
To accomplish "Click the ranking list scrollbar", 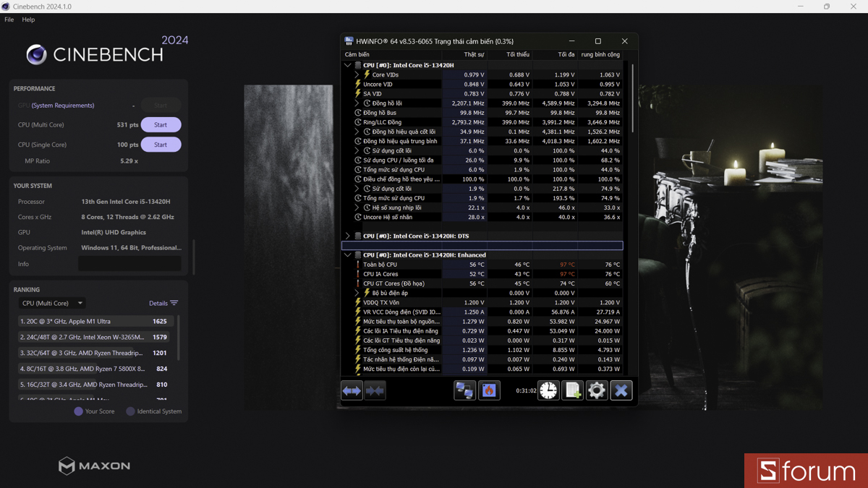I will (x=178, y=338).
